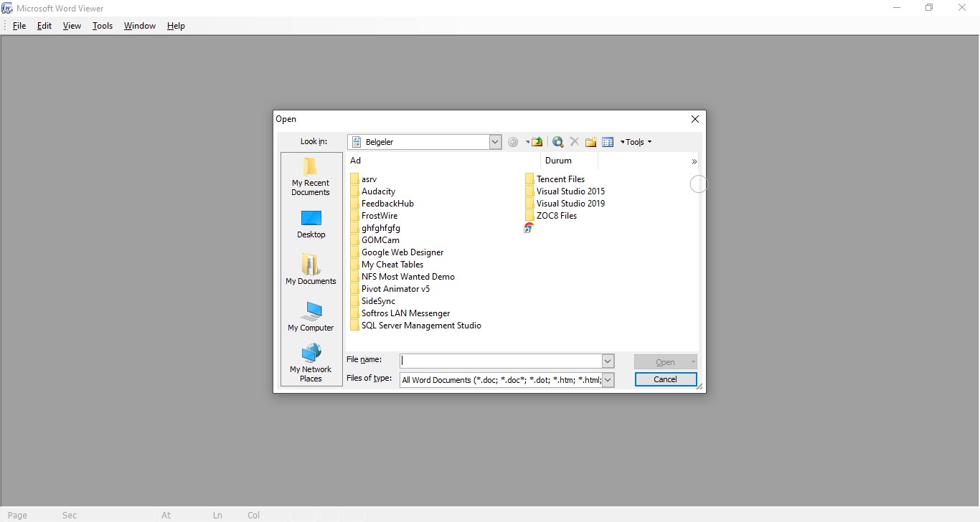
Task: Expand the Files of type dropdown
Action: pos(608,380)
